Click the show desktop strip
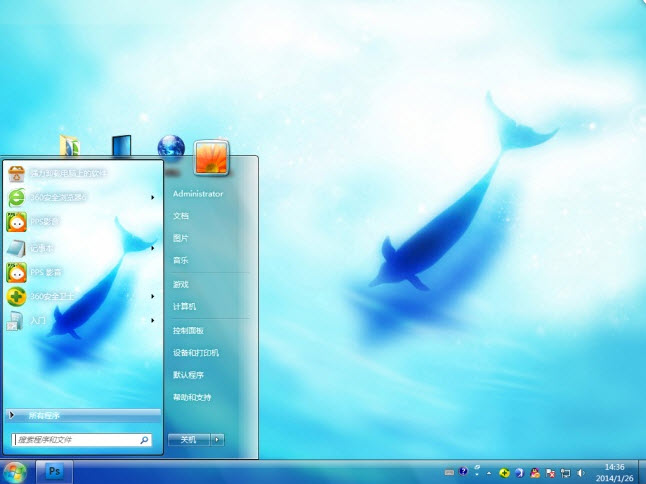Image resolution: width=646 pixels, height=484 pixels. (642, 472)
